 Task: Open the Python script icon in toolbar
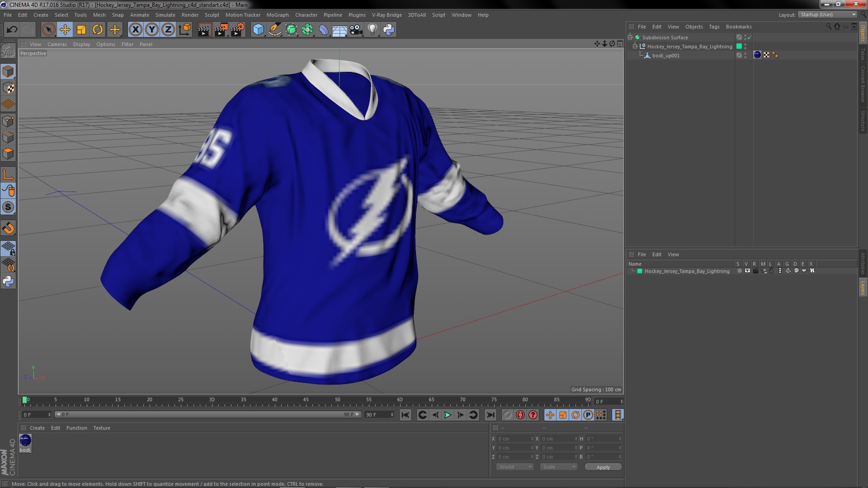click(389, 30)
